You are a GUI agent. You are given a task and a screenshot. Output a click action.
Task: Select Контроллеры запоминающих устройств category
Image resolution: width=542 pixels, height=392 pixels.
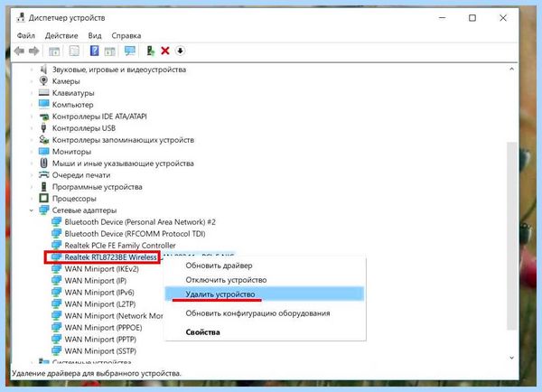point(123,140)
